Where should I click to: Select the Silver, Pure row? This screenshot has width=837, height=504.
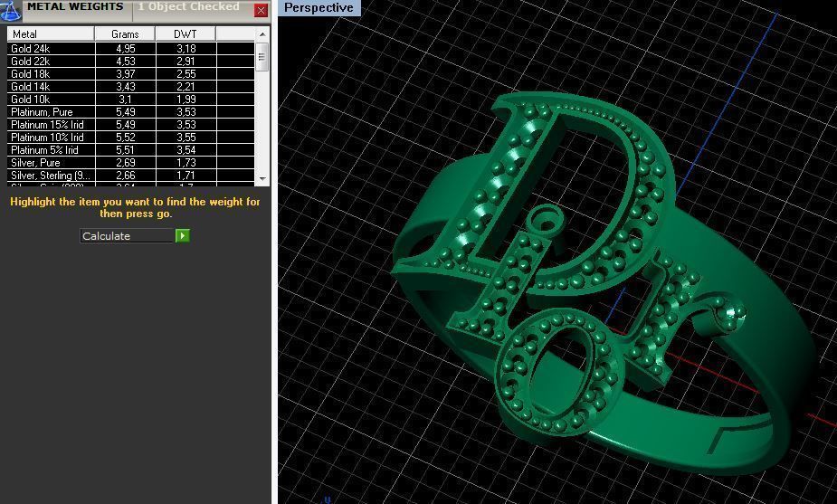click(x=131, y=163)
